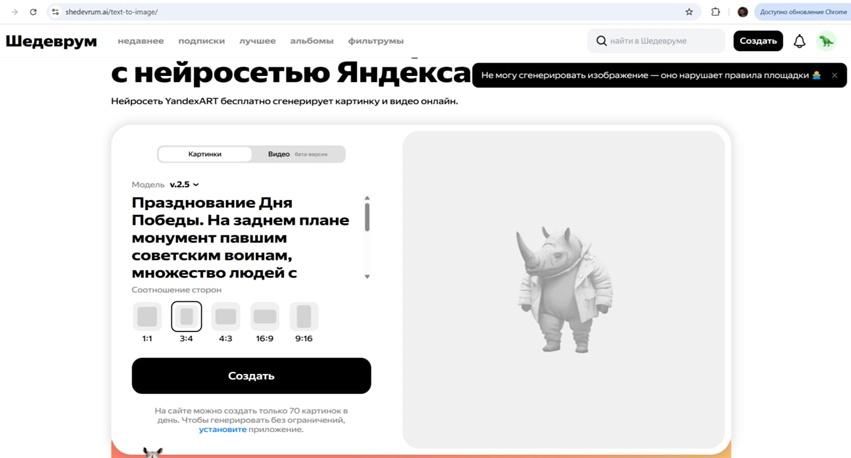
Task: Click the найти в Шедевруме search field
Action: [x=660, y=41]
